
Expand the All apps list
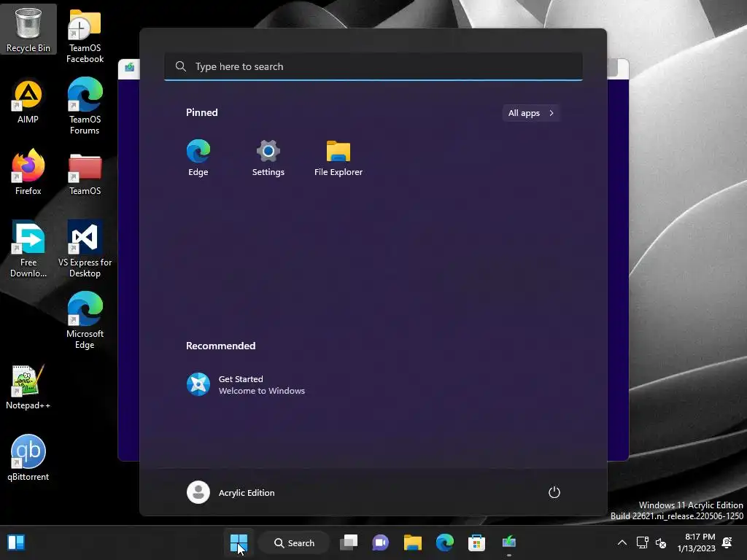pyautogui.click(x=531, y=113)
